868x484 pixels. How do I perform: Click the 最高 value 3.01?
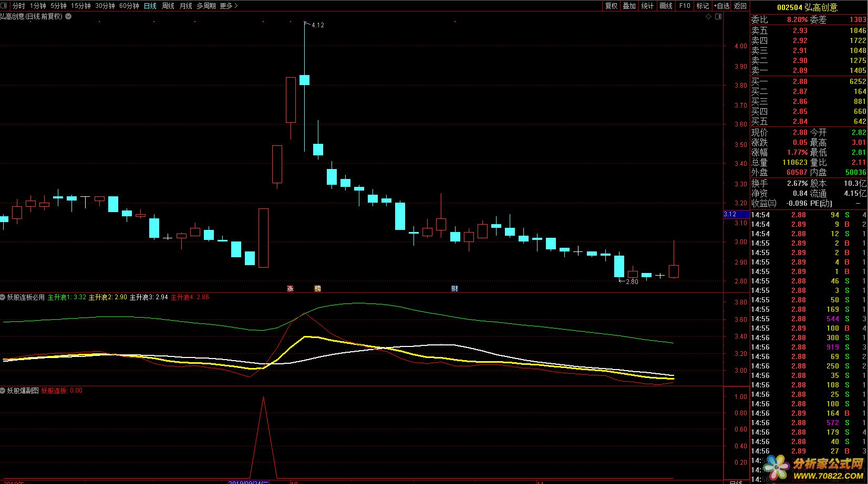[859, 142]
